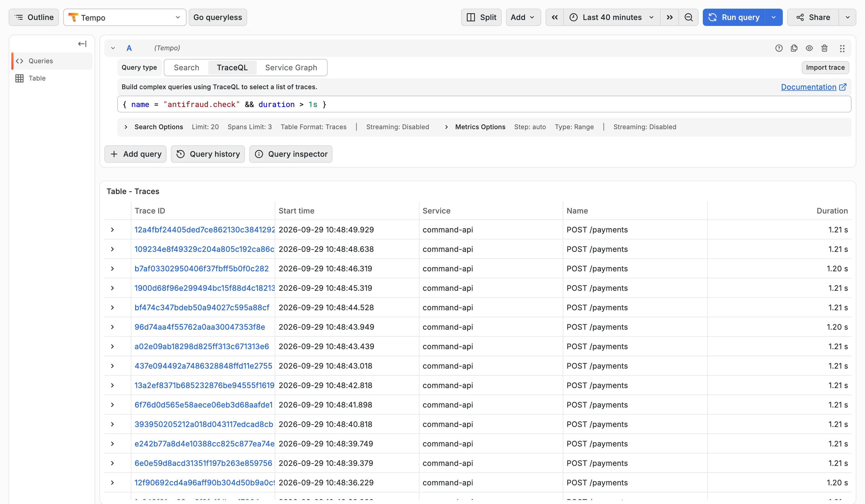865x504 pixels.
Task: Open the TraceQL Documentation link
Action: tap(814, 87)
